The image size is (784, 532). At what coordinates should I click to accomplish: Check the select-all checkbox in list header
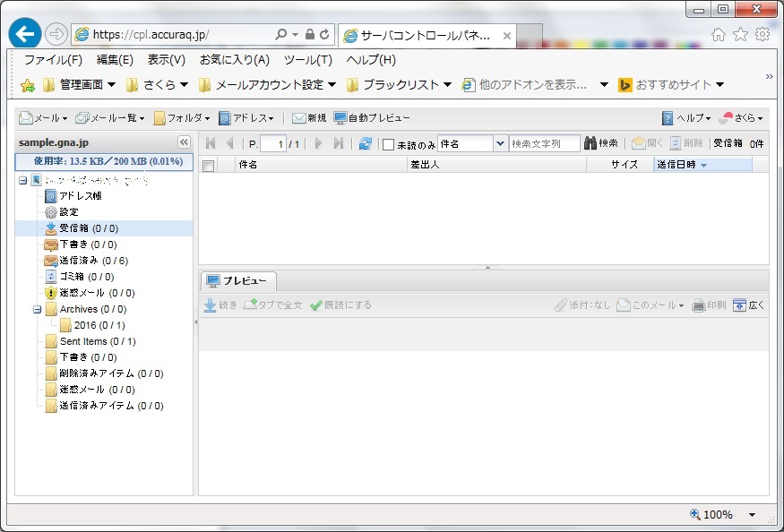(x=209, y=166)
